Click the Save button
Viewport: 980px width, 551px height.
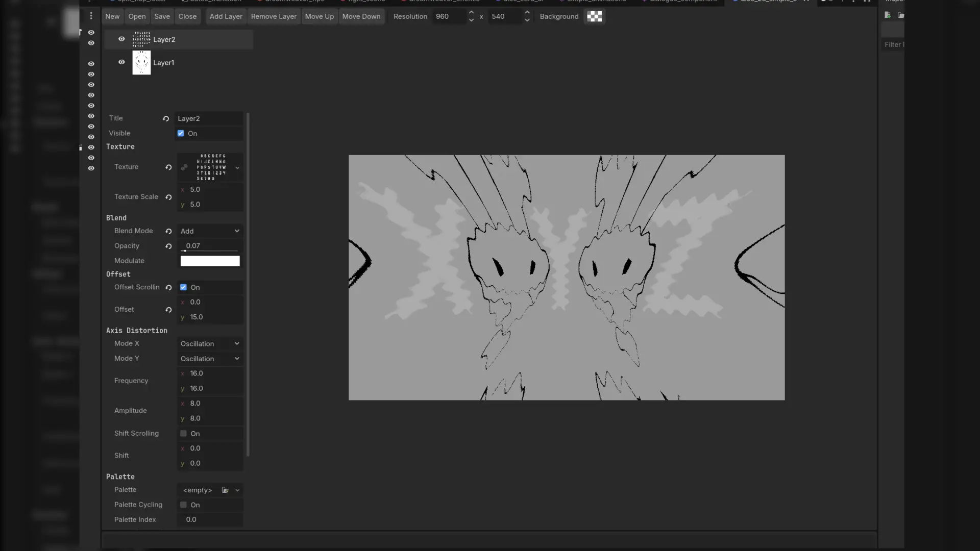[162, 16]
